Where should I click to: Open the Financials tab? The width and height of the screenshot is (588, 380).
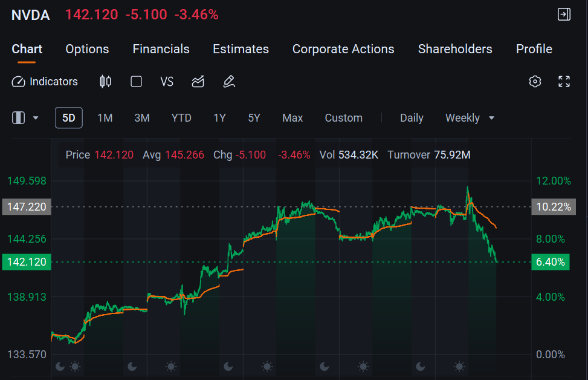click(x=161, y=49)
